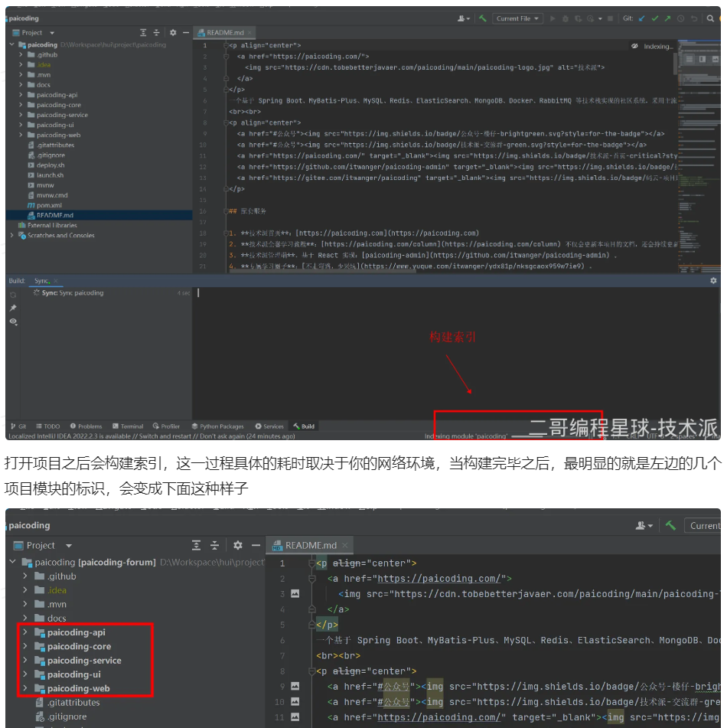Open the Terminal tool window tab
Screen dimensions: 727x728
[x=128, y=426]
